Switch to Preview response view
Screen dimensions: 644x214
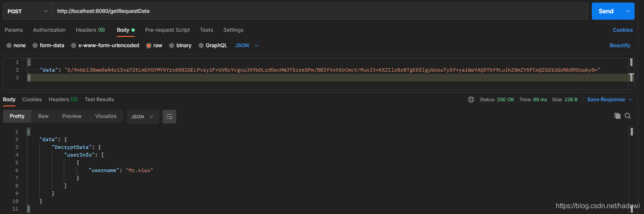click(72, 116)
